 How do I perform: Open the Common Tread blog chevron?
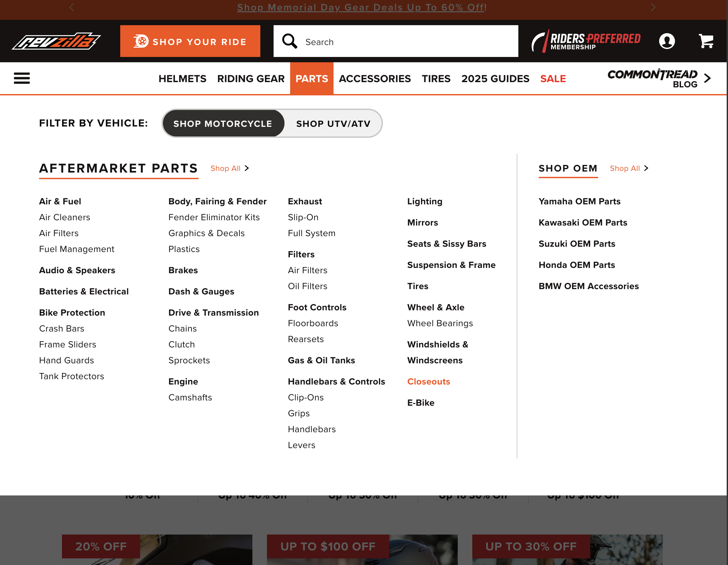point(707,78)
